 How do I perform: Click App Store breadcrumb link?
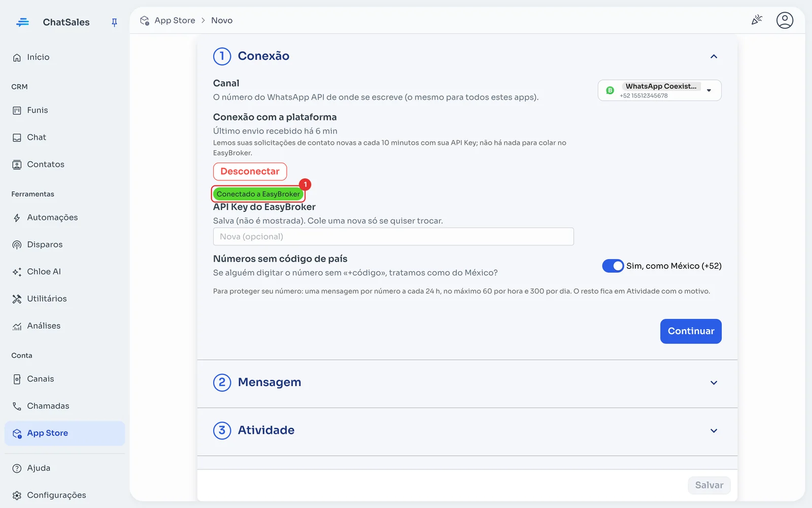pyautogui.click(x=175, y=20)
